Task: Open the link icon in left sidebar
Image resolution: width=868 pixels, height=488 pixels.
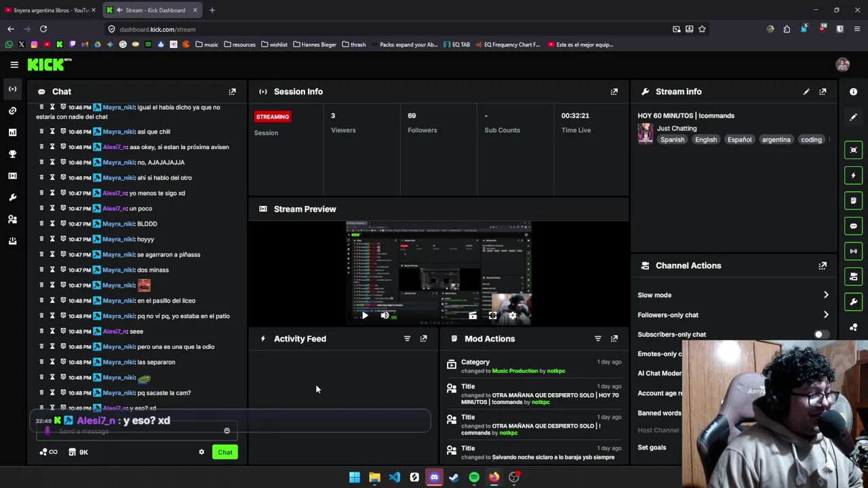Action: coord(12,110)
